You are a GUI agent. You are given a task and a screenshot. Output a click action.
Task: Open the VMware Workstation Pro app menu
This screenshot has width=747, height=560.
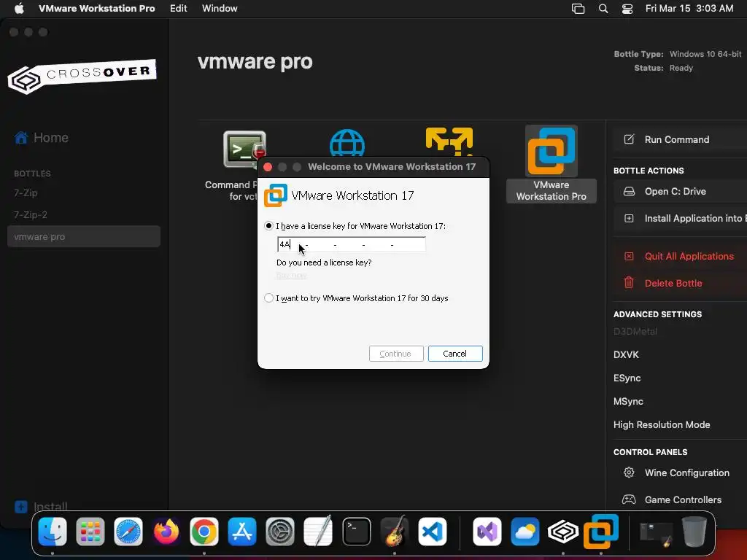pyautogui.click(x=97, y=9)
